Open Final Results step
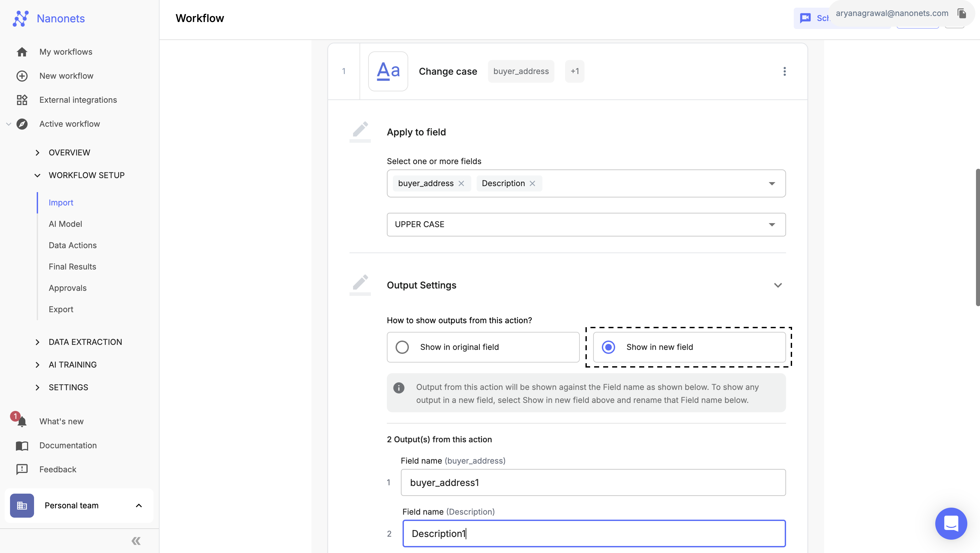This screenshot has height=553, width=980. (x=72, y=266)
